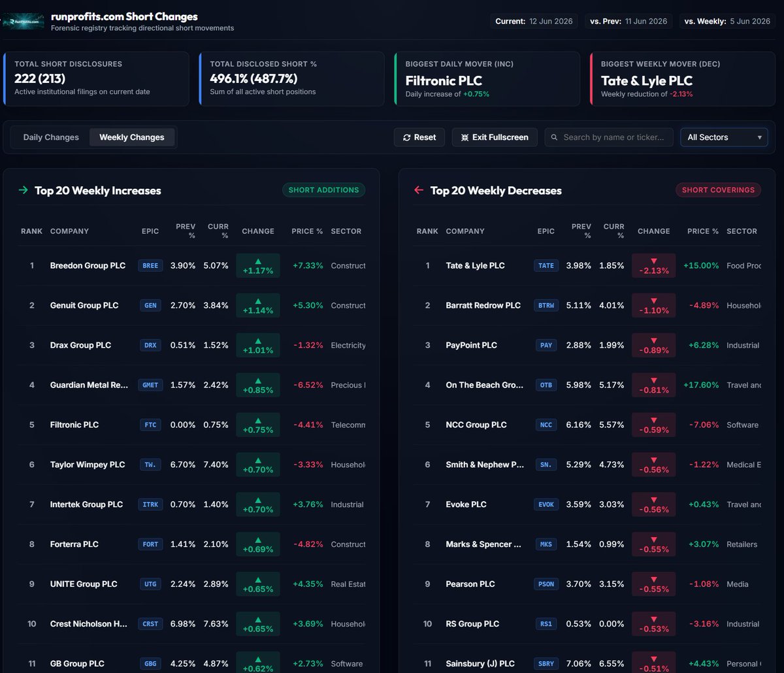784x673 pixels.
Task: Click the vs. Weekly: 5 Jun 2026 chip
Action: [x=727, y=21]
